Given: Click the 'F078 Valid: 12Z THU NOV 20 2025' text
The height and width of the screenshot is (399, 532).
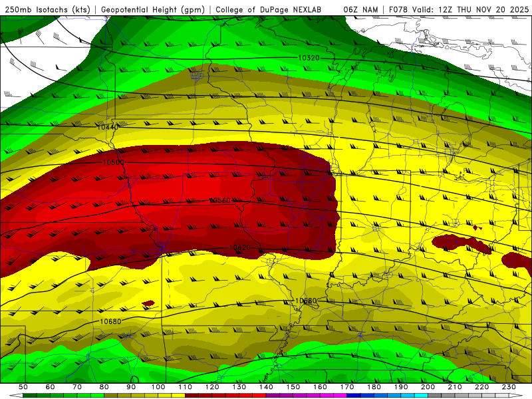Looking at the screenshot, I should click(x=459, y=9).
